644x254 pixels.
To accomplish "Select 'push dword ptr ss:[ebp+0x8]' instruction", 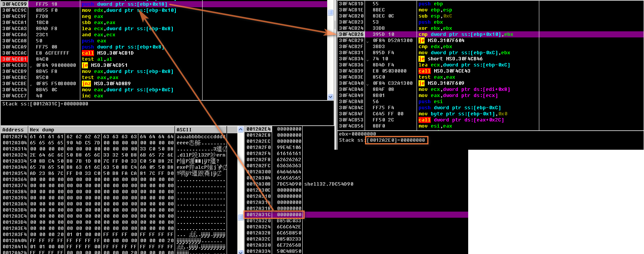I will [x=123, y=47].
